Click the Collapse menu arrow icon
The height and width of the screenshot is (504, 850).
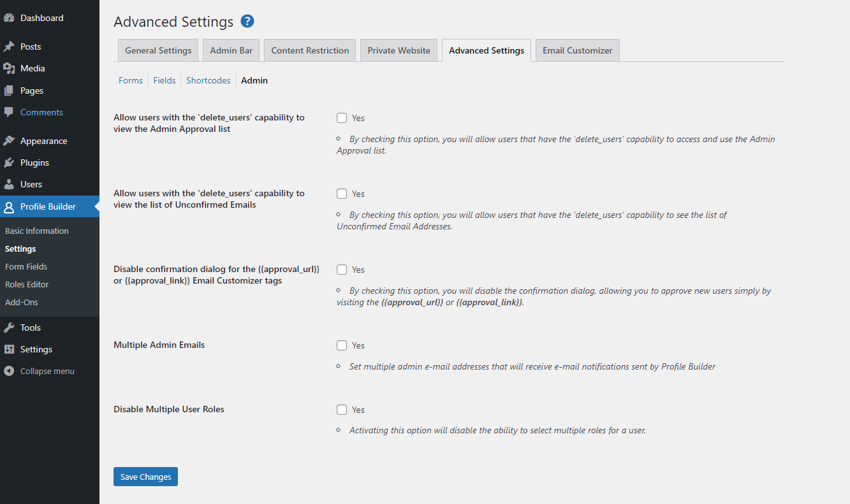pyautogui.click(x=9, y=371)
